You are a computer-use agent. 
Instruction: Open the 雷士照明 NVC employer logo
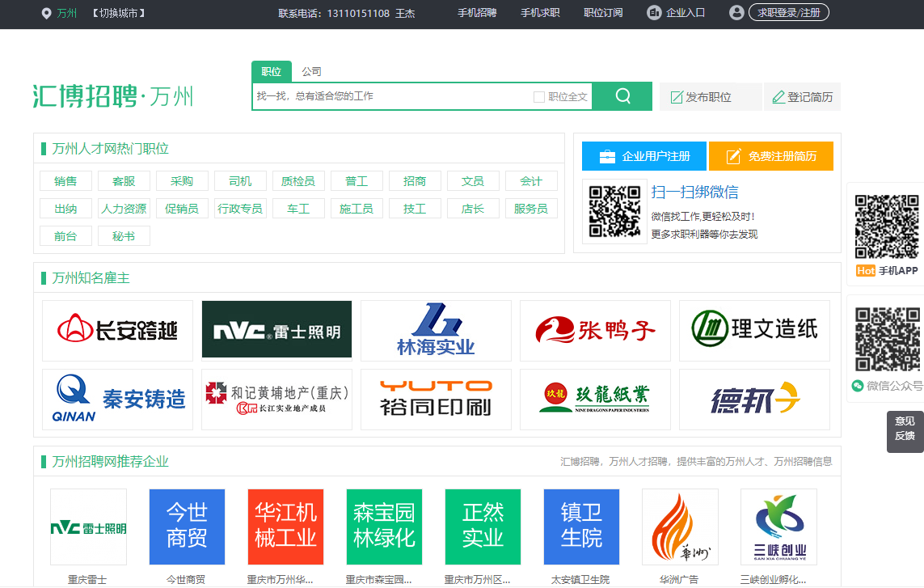tap(276, 330)
